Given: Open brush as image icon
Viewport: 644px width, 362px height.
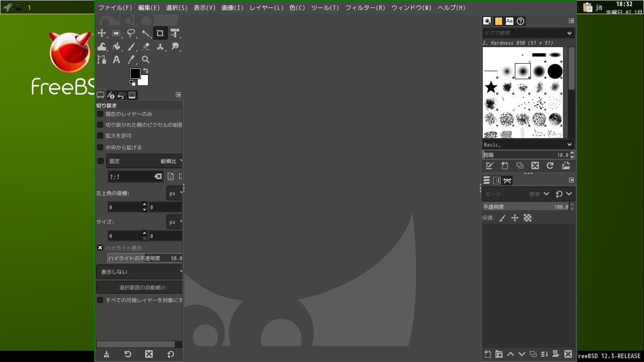Looking at the screenshot, I should click(x=566, y=165).
